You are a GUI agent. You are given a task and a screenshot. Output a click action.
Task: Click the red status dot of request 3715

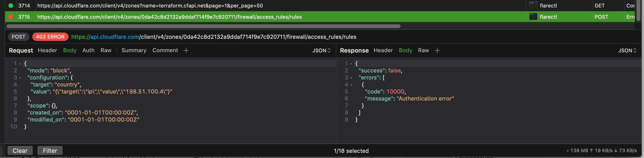(11, 17)
